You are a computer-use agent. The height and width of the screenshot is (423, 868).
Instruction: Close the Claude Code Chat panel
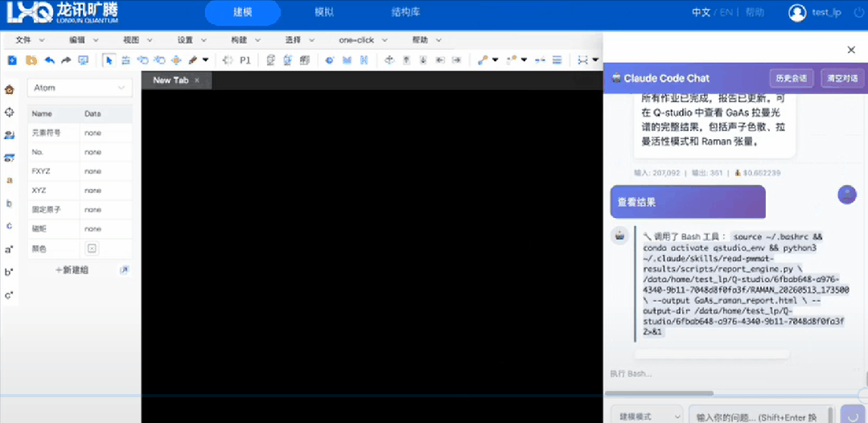[x=851, y=50]
